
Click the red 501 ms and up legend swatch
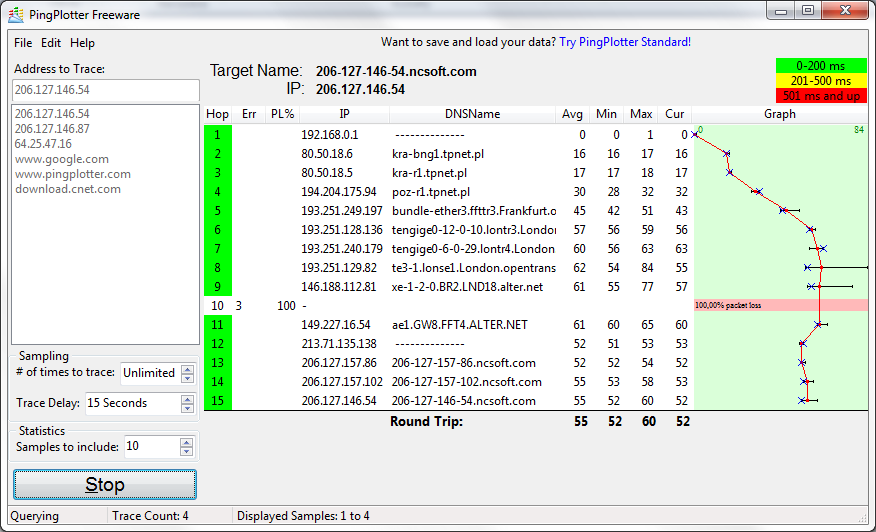(x=821, y=96)
